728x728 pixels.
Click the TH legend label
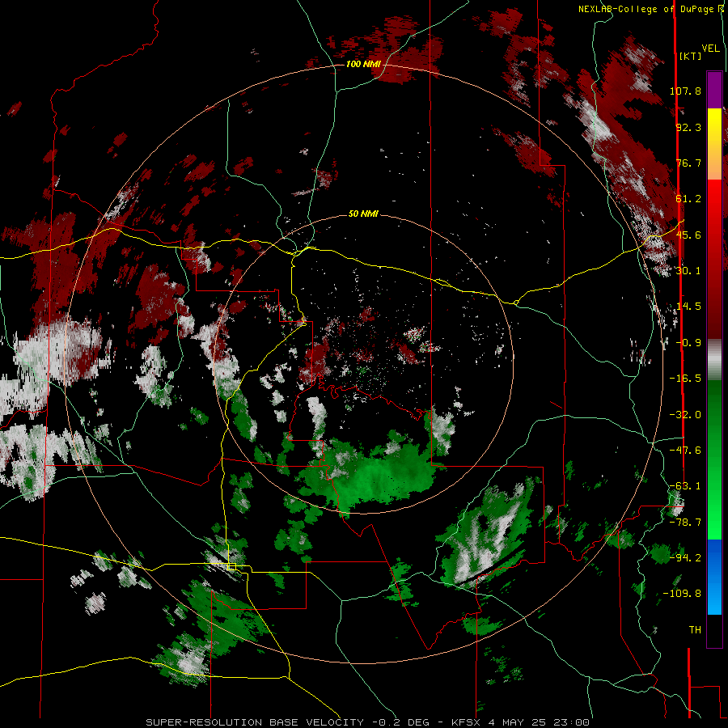pyautogui.click(x=695, y=630)
